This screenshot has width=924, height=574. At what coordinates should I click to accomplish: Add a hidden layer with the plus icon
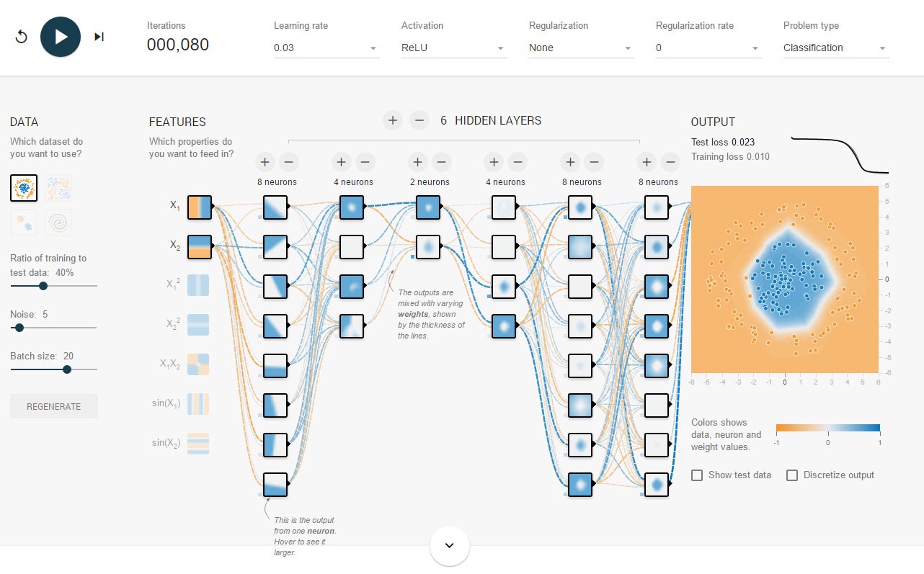[392, 120]
